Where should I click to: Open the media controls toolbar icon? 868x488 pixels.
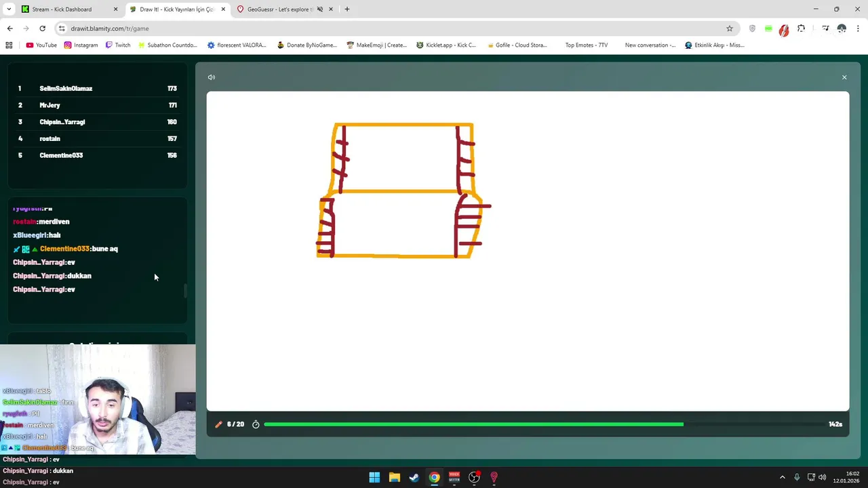pyautogui.click(x=825, y=28)
